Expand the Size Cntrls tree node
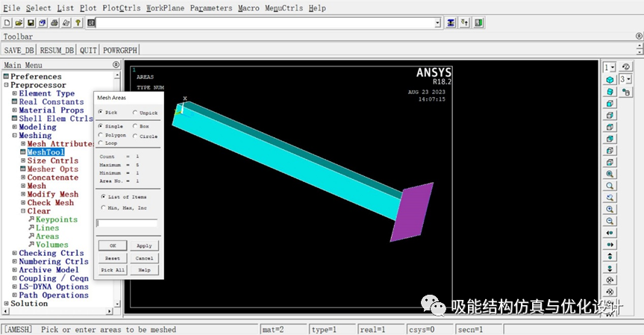 coord(23,160)
